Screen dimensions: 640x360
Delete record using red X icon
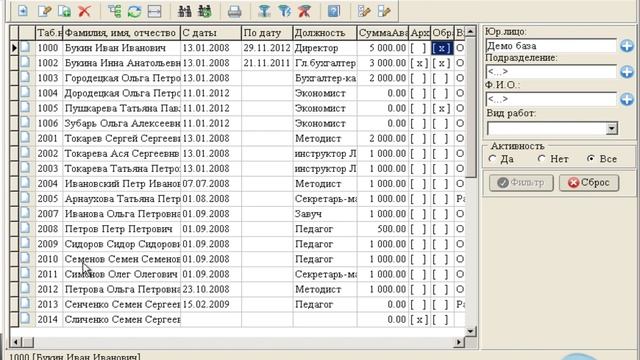tap(84, 11)
